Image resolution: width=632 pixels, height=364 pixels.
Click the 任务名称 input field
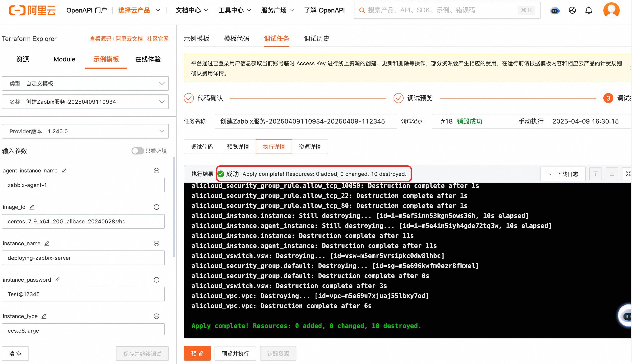pos(306,121)
